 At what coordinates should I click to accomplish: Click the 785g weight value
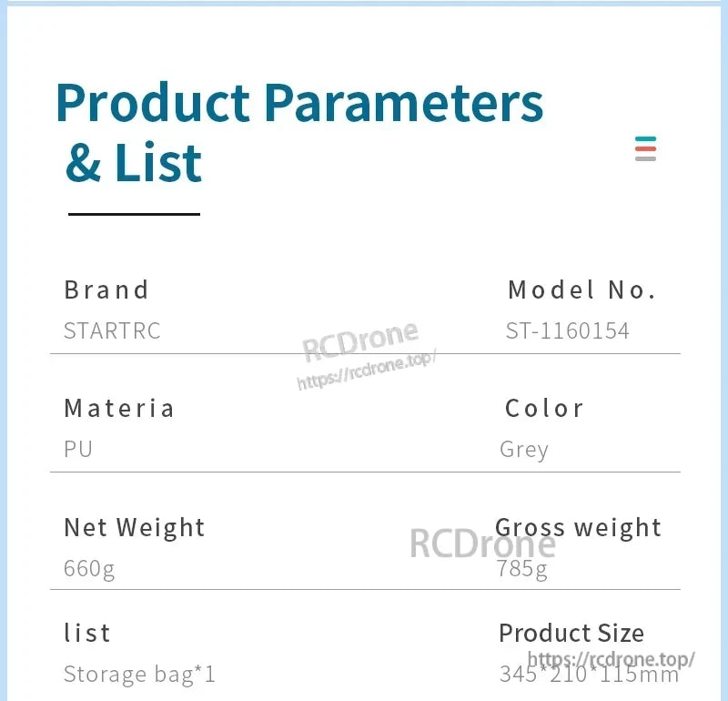click(522, 570)
